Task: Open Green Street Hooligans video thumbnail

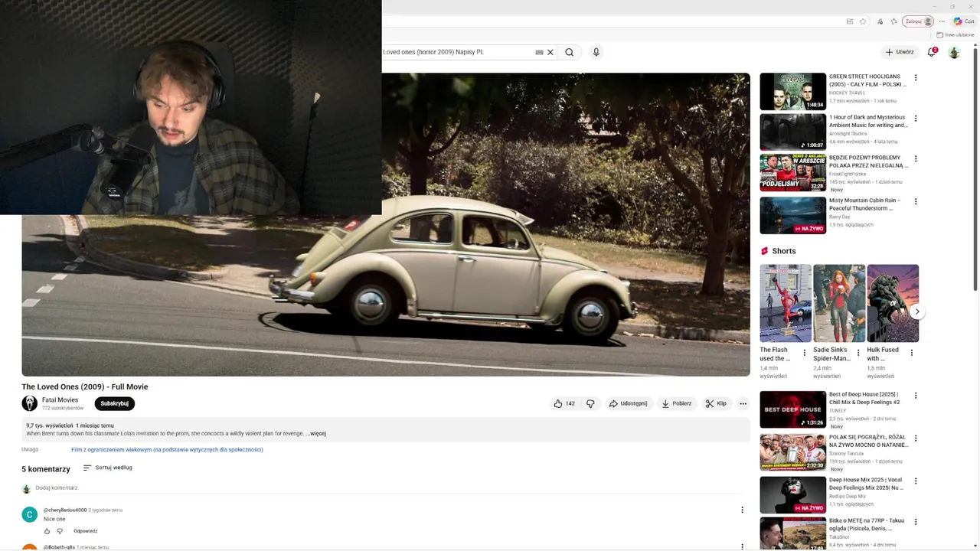Action: (792, 92)
